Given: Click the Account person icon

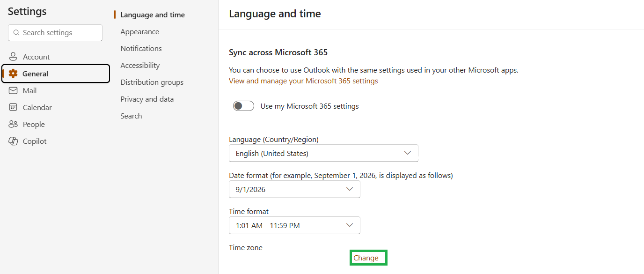Looking at the screenshot, I should point(13,57).
